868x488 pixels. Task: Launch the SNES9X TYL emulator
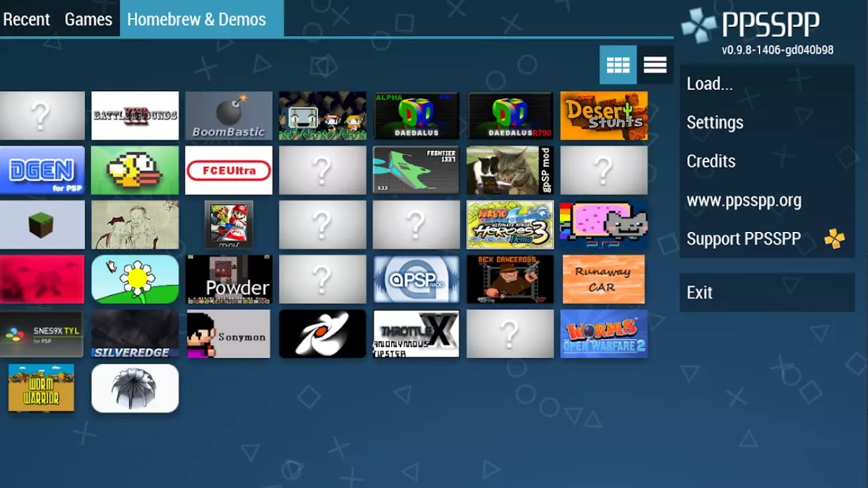[x=42, y=334]
